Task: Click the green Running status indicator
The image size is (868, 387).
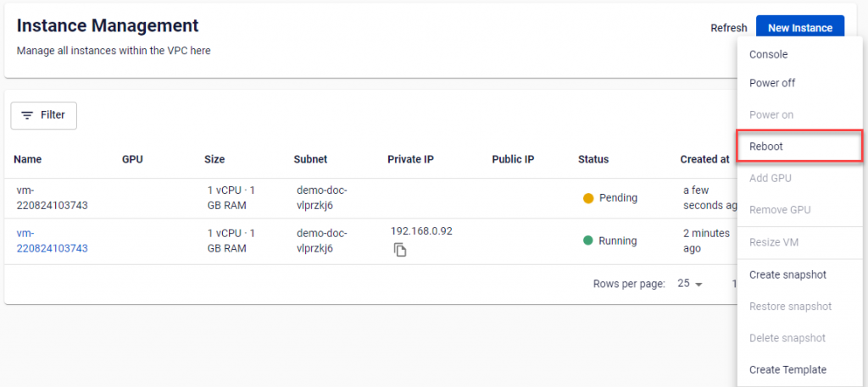Action: [x=588, y=240]
